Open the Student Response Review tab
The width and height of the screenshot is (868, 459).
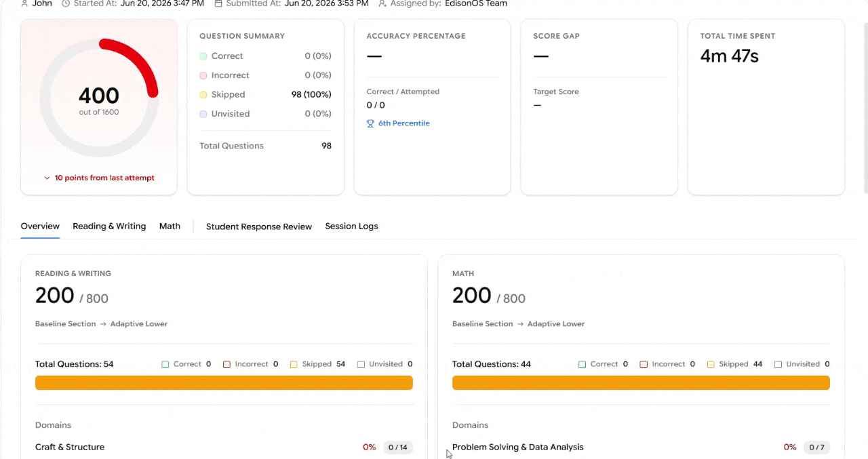(x=259, y=226)
